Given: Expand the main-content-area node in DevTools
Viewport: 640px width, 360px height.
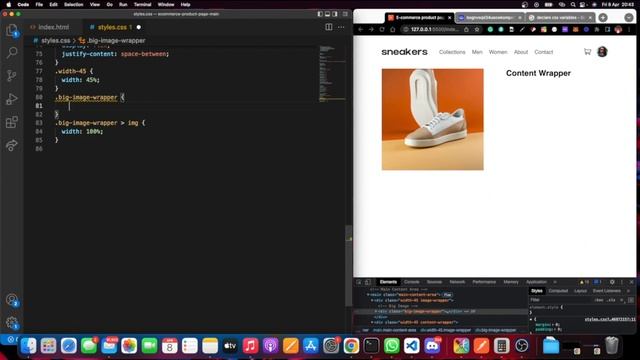Looking at the screenshot, I should (368, 295).
